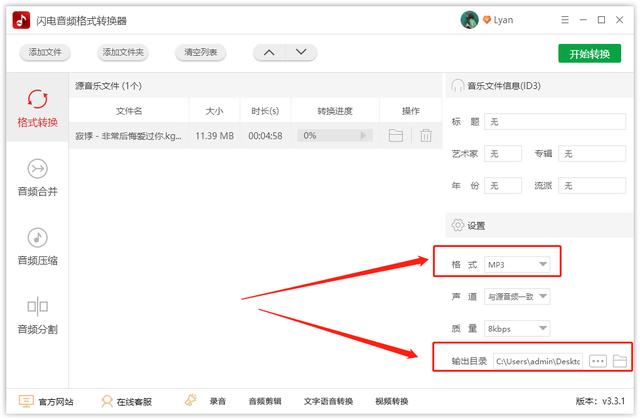Click the username Lyan
The width and height of the screenshot is (640, 420).
[503, 20]
